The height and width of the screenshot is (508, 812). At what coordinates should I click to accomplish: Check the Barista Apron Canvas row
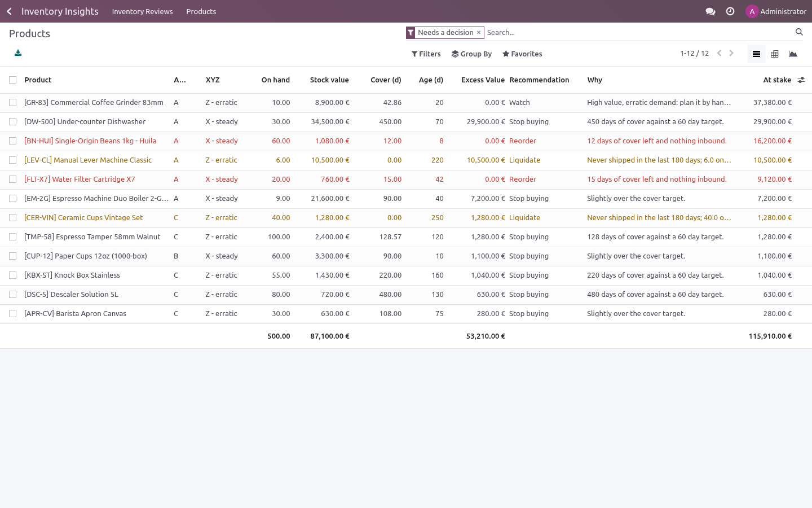click(x=12, y=314)
